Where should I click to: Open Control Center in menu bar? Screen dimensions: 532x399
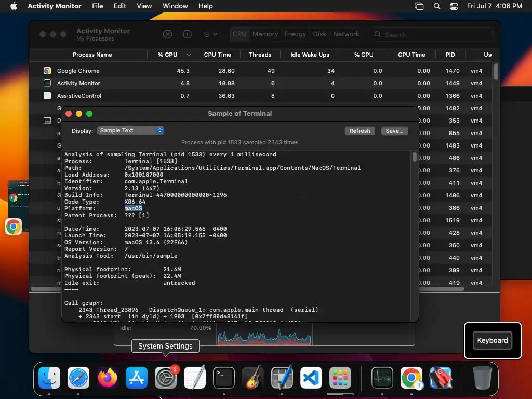[454, 6]
